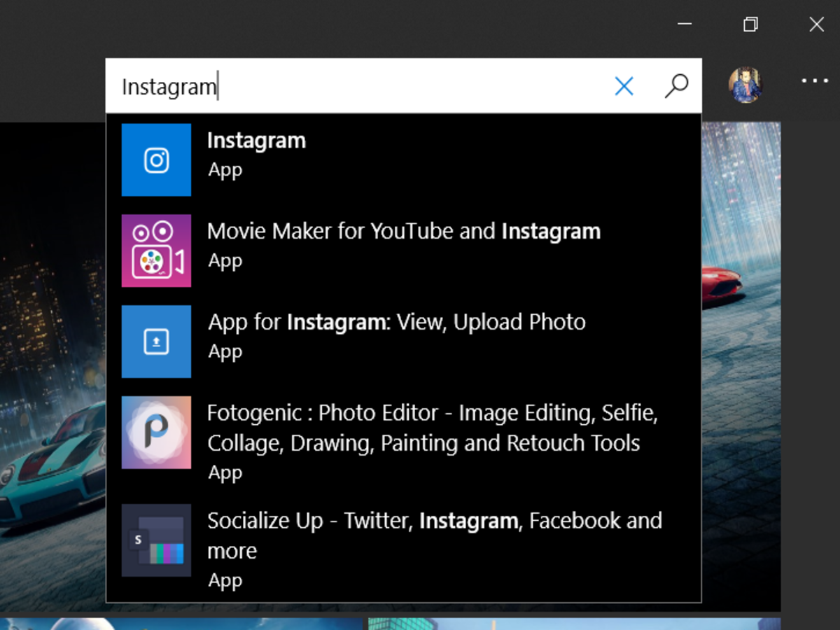
Task: Click the magnifier search icon
Action: coord(676,86)
